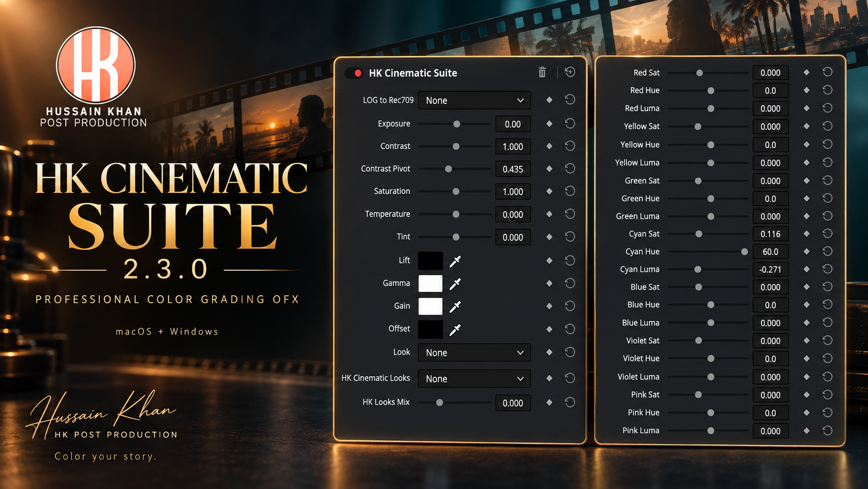Click the Contrast Pivot value field 0.435
Image resolution: width=868 pixels, height=489 pixels.
[513, 169]
